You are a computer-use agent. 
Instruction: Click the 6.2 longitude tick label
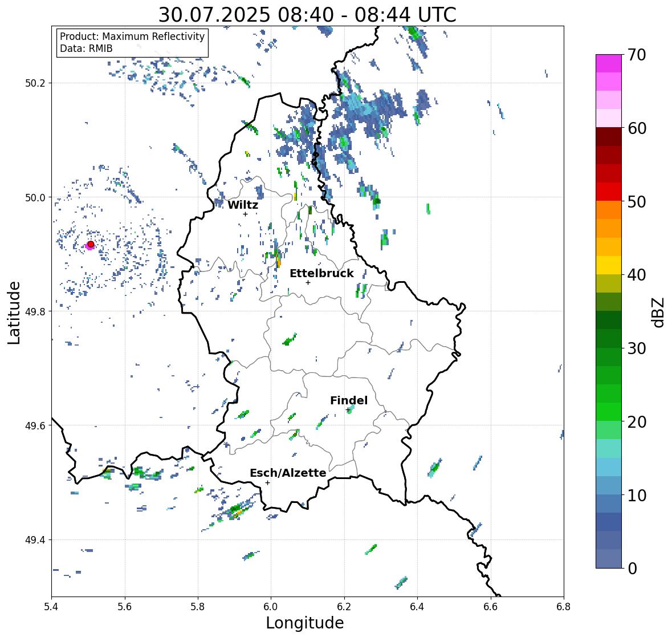pyautogui.click(x=344, y=607)
